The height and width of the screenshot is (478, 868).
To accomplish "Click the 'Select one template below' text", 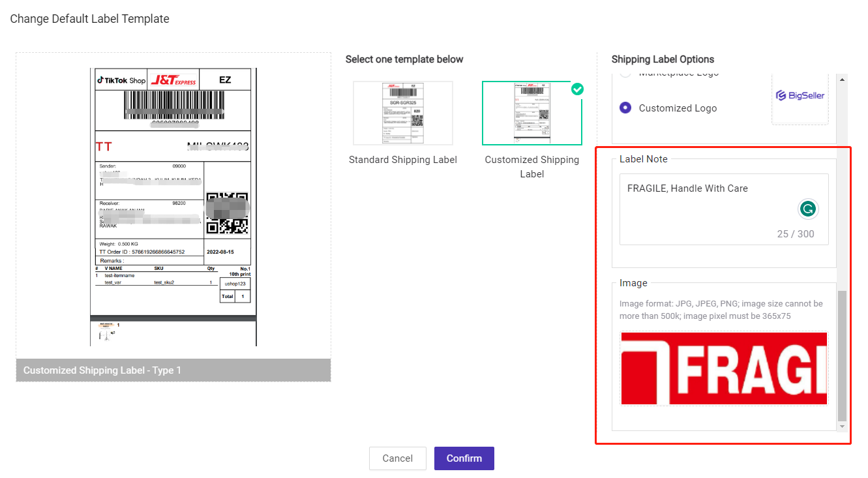I will (x=404, y=59).
